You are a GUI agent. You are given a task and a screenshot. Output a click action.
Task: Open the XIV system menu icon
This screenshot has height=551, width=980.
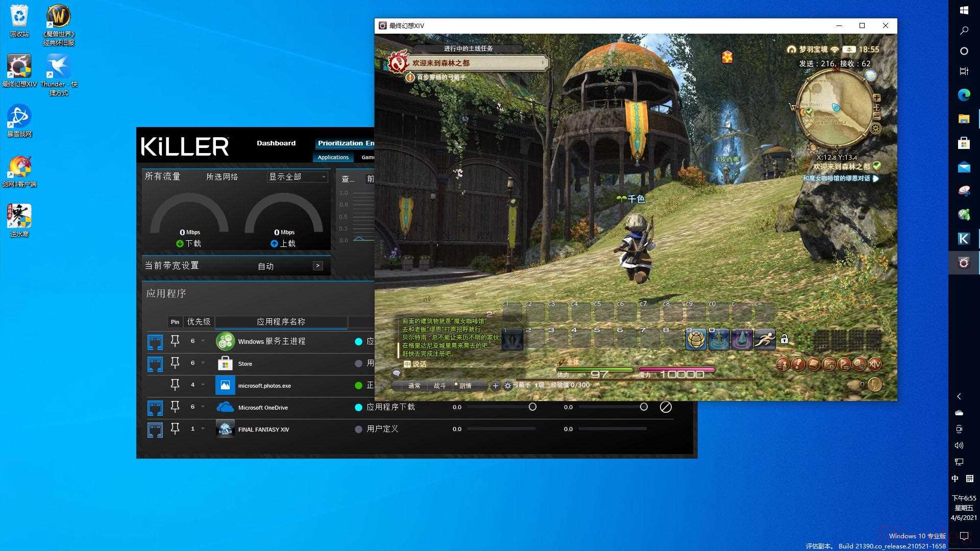pyautogui.click(x=874, y=364)
